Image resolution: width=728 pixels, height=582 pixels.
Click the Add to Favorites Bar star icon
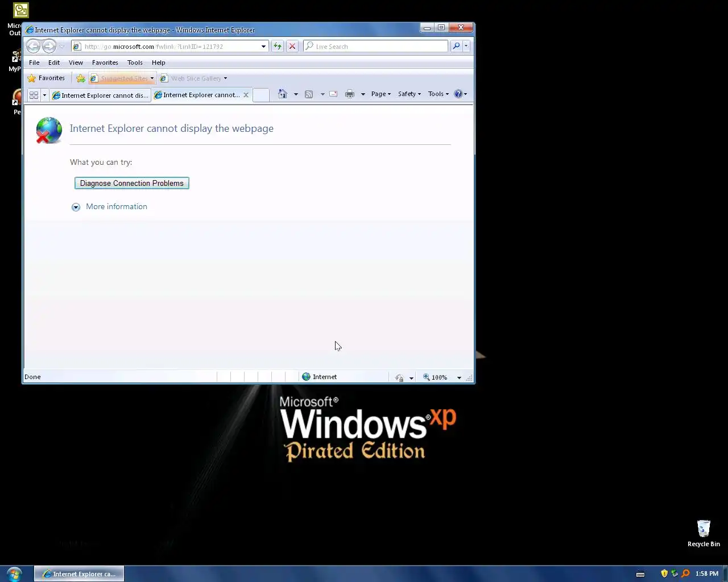(x=81, y=78)
